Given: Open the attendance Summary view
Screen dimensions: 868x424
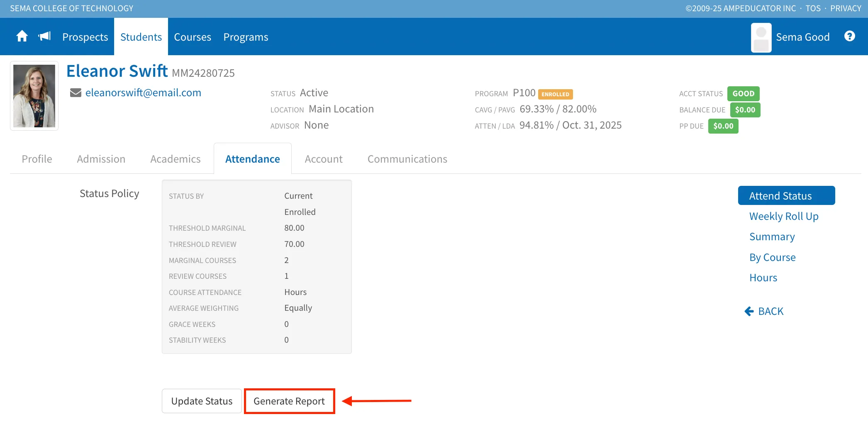Looking at the screenshot, I should point(772,236).
